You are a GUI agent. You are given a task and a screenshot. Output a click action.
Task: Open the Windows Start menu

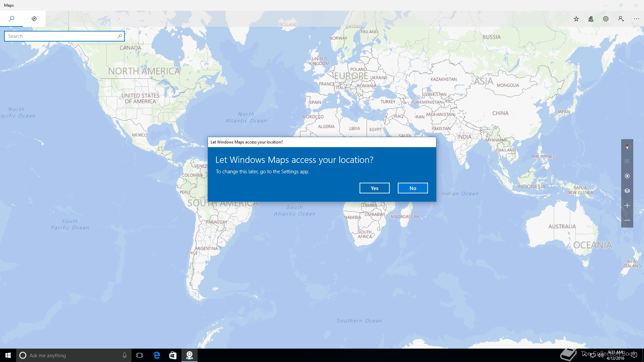pyautogui.click(x=8, y=355)
